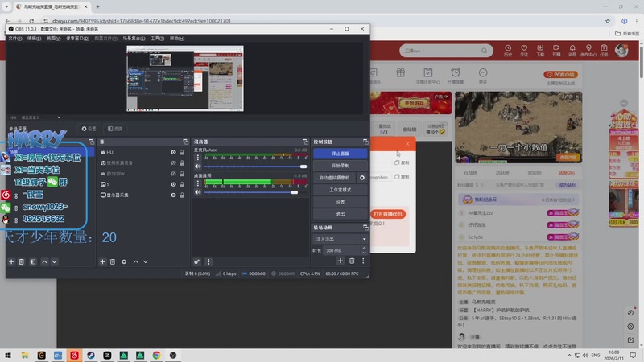
Task: Open the 视图(V) menu in OBS
Action: 53,38
